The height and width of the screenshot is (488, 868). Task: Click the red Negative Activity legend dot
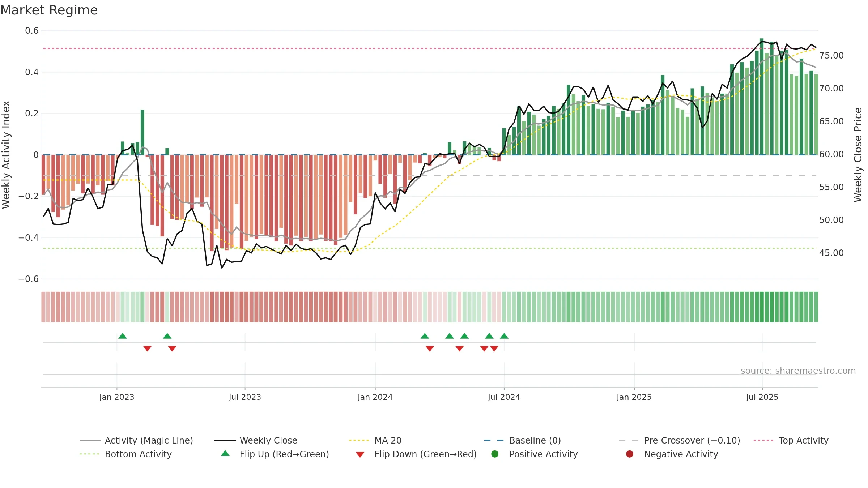click(630, 454)
